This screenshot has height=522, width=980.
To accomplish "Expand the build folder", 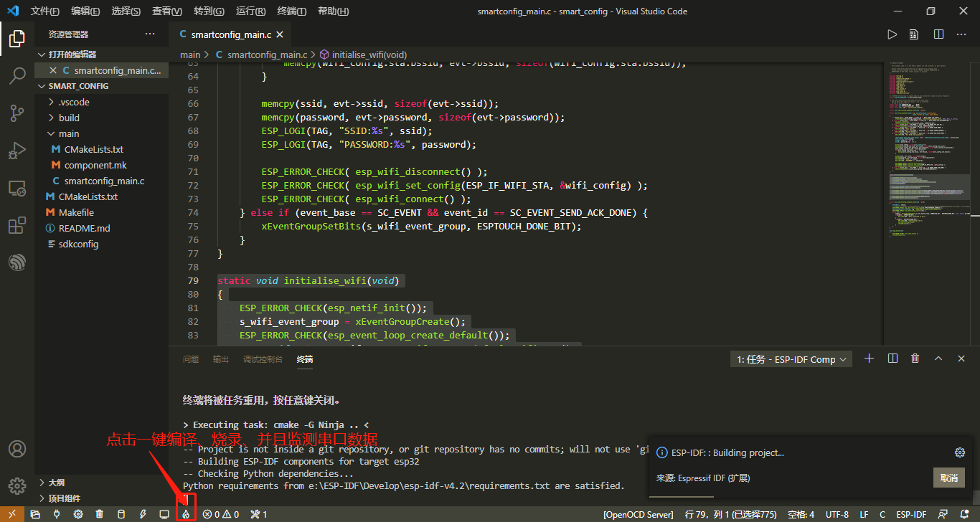I will [x=102, y=118].
